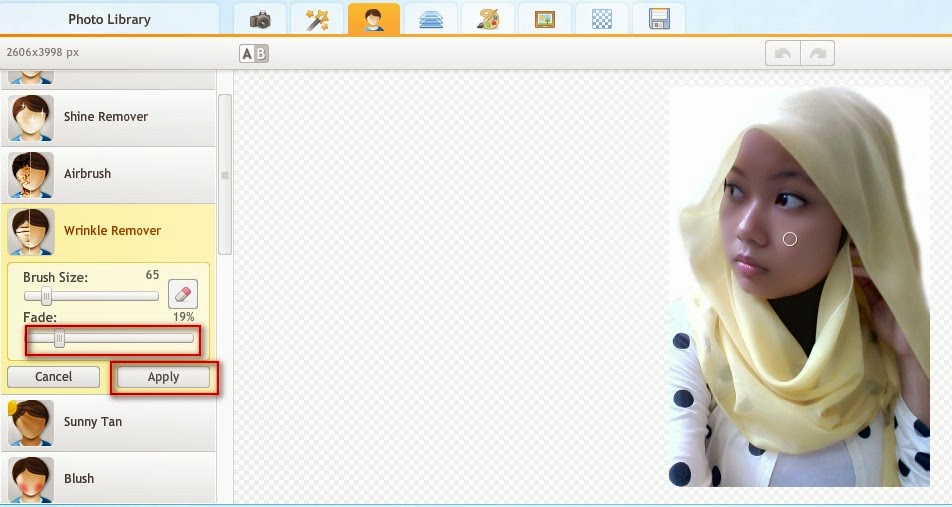952x507 pixels.
Task: Click the effects list scrollbar
Action: click(225, 175)
